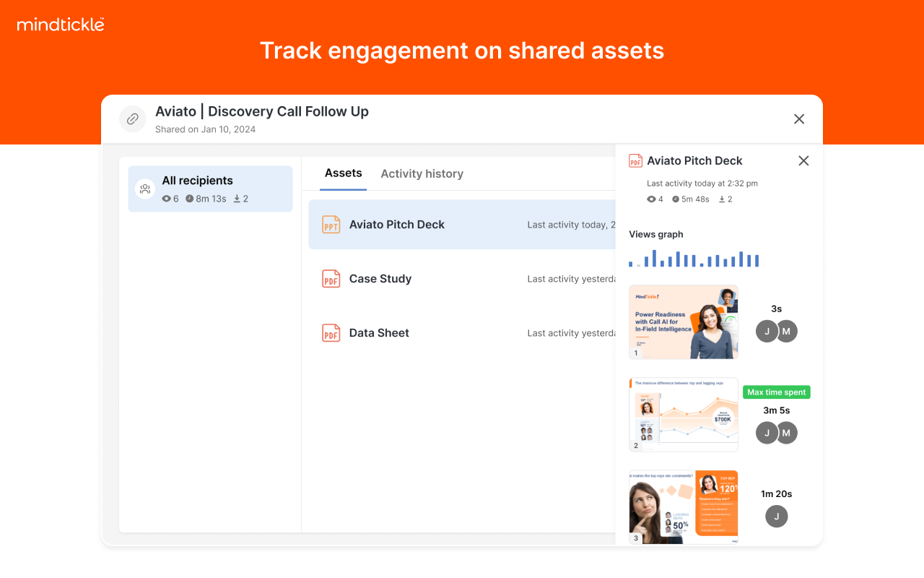Switch to the Activity history tab

pos(422,174)
